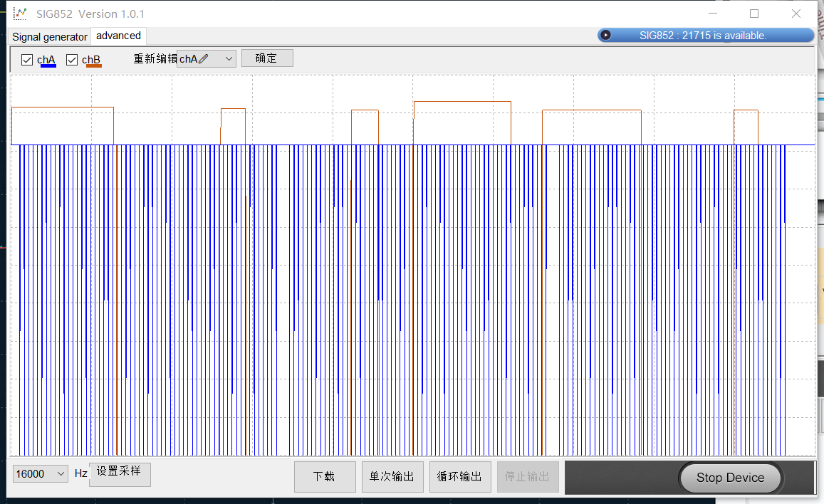824x504 pixels.
Task: Click the 单次输出 single output button
Action: tap(392, 477)
